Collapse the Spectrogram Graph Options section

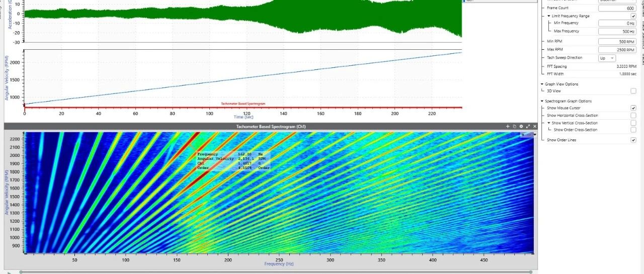[541, 101]
